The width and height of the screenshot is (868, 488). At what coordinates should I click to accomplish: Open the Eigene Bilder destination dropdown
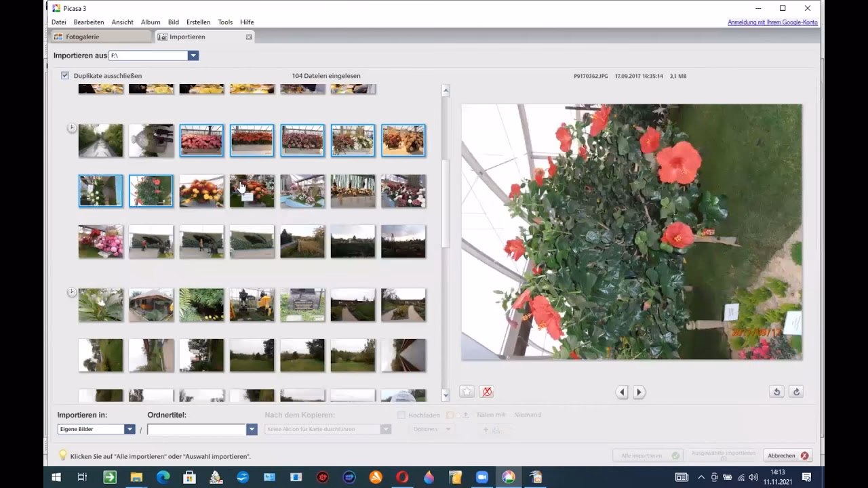[x=130, y=429]
